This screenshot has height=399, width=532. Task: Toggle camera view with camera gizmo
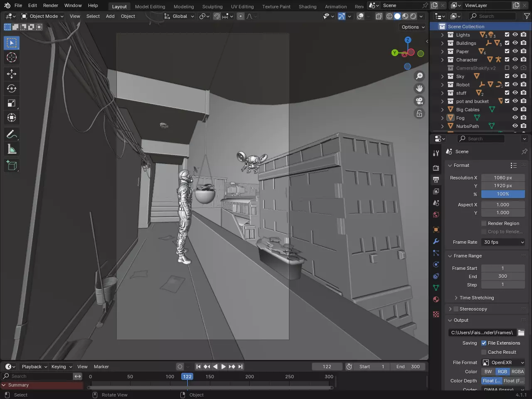coord(419,101)
